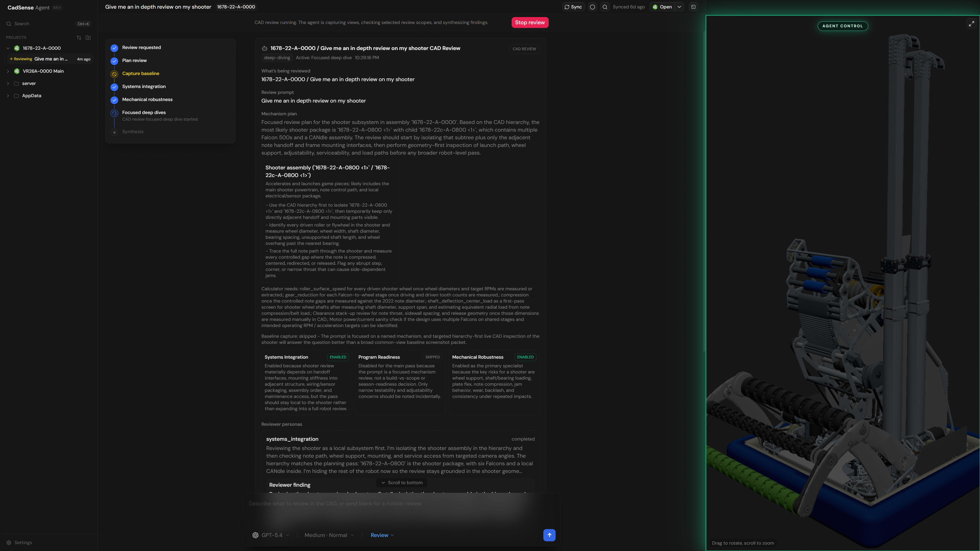Expand the AppData folder

(x=8, y=95)
